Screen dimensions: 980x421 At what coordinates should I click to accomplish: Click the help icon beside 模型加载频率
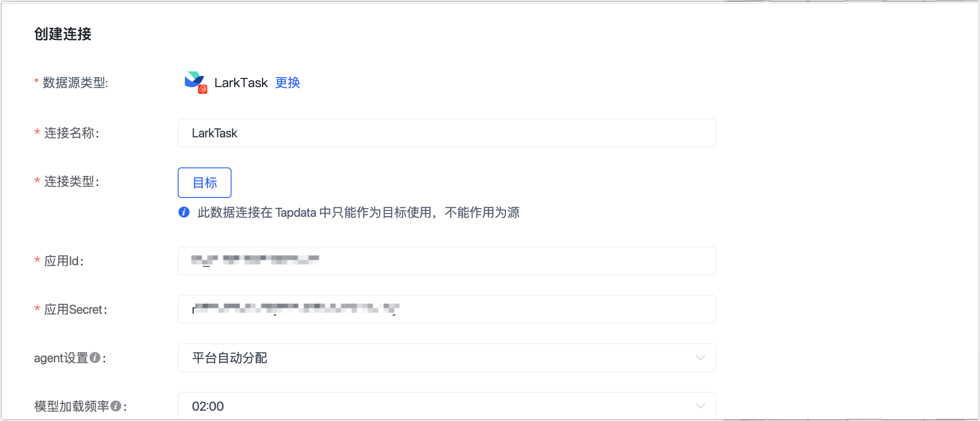click(x=116, y=406)
